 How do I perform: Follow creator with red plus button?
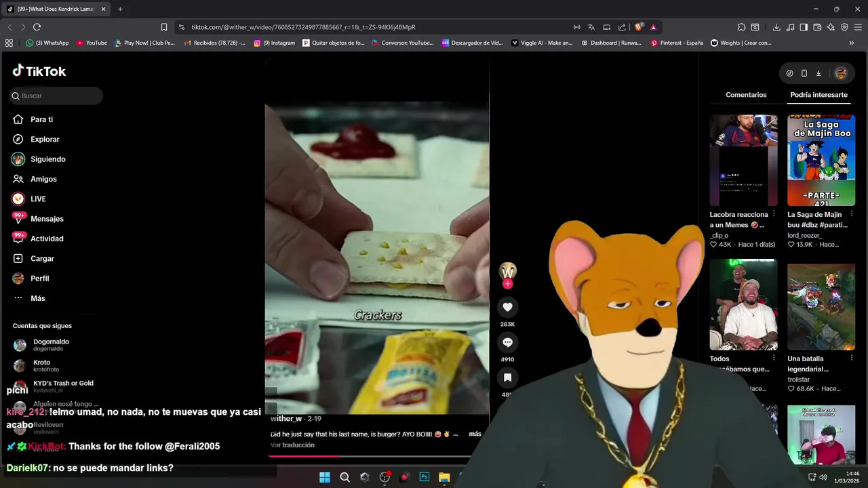click(507, 284)
